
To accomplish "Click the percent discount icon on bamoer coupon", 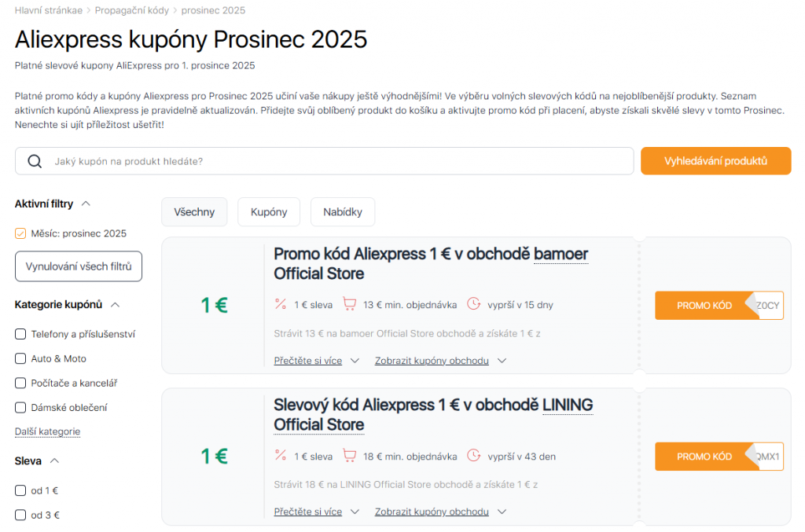I will [281, 303].
